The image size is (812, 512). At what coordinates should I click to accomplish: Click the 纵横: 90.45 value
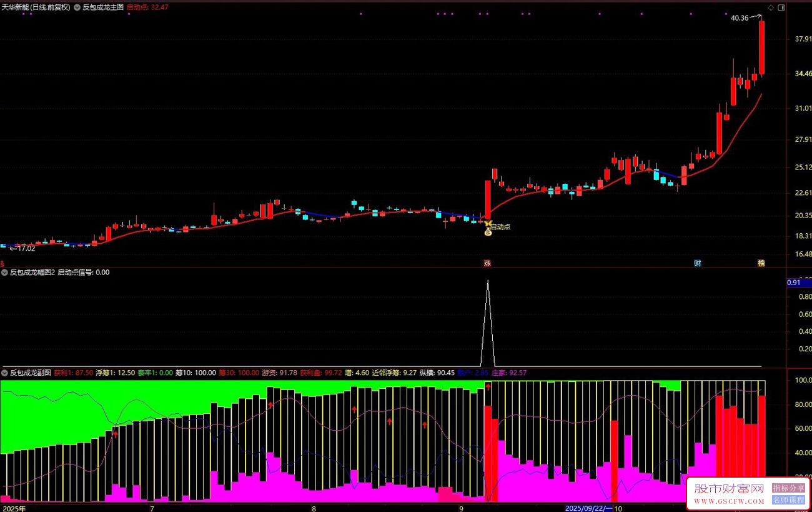pos(437,373)
